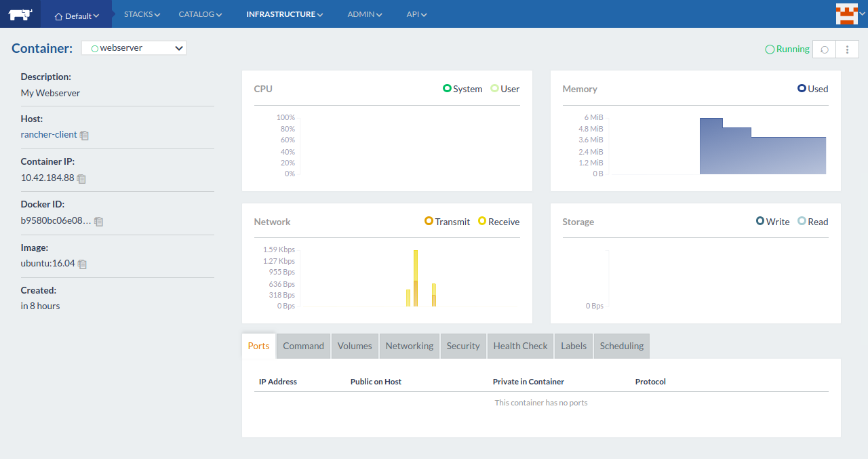Image resolution: width=868 pixels, height=459 pixels.
Task: Toggle the Transmit network legend
Action: [x=448, y=222]
